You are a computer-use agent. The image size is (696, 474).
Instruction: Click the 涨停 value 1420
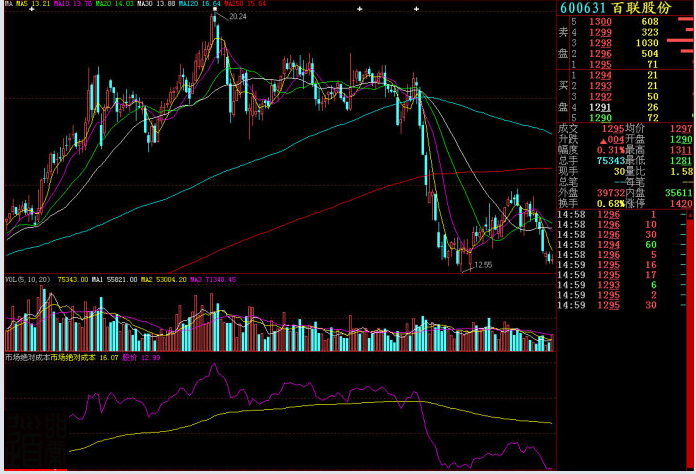click(x=681, y=203)
